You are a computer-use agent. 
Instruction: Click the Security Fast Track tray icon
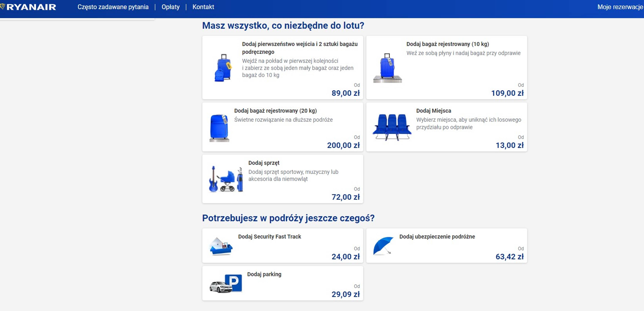[x=221, y=246]
